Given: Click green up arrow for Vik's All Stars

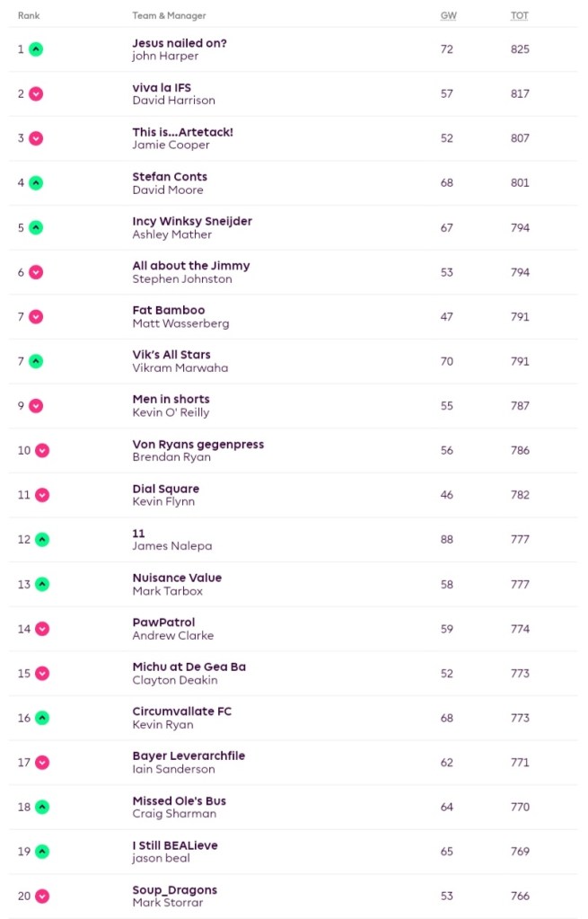Looking at the screenshot, I should pyautogui.click(x=36, y=361).
